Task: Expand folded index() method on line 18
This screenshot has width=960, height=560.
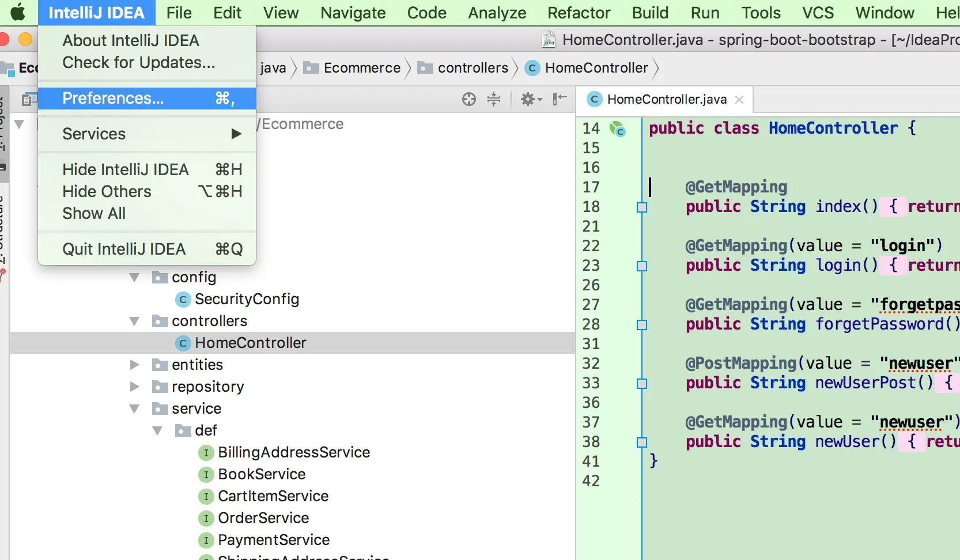Action: coord(642,207)
